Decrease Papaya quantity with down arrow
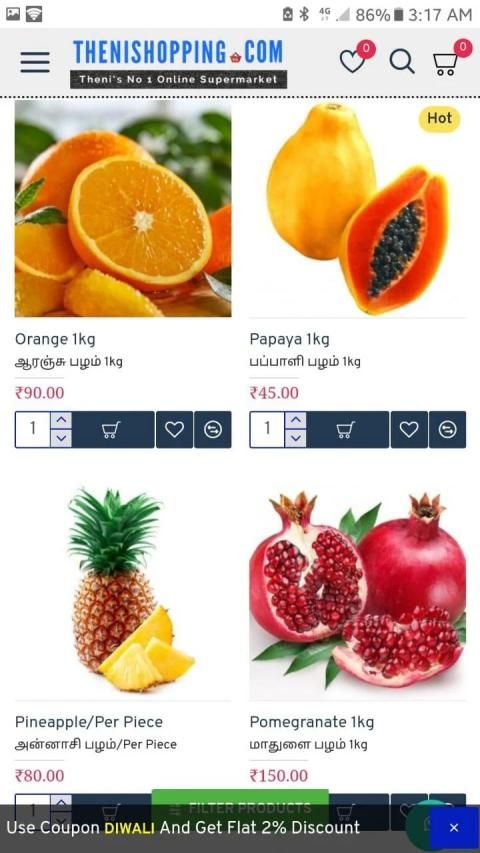The width and height of the screenshot is (480, 853). pos(296,438)
